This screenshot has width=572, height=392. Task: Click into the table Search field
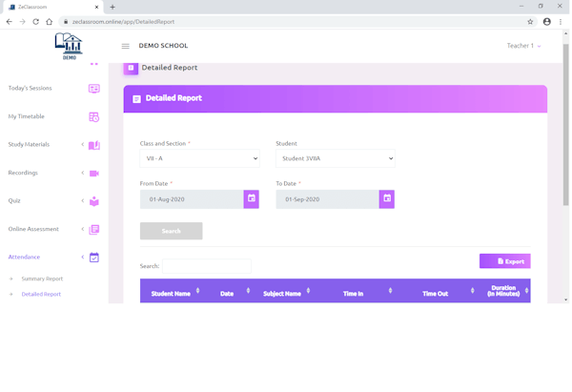[206, 266]
